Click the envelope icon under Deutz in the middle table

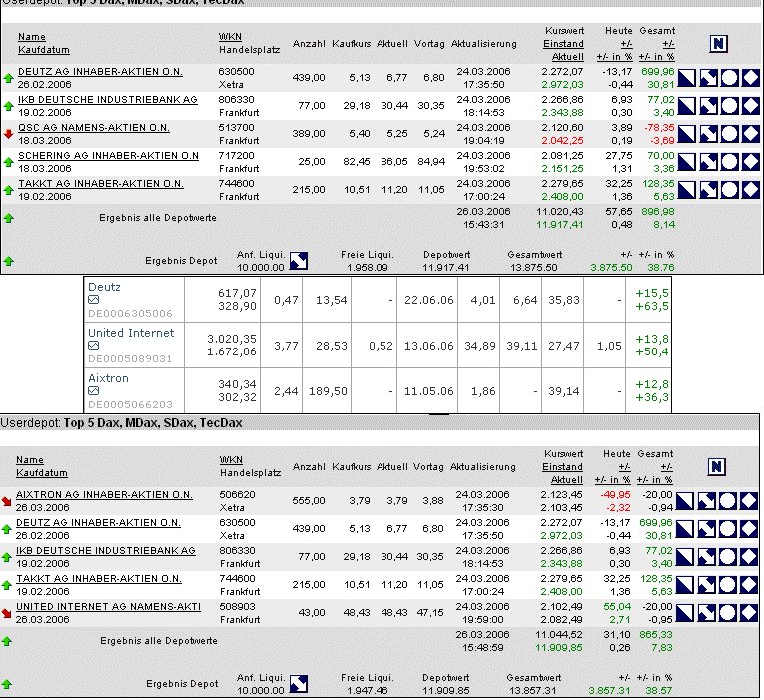click(x=94, y=300)
